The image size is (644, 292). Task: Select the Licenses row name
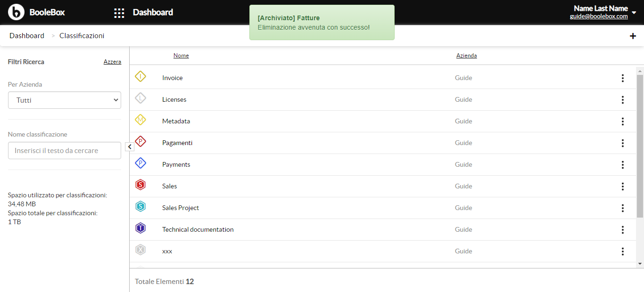tap(174, 100)
